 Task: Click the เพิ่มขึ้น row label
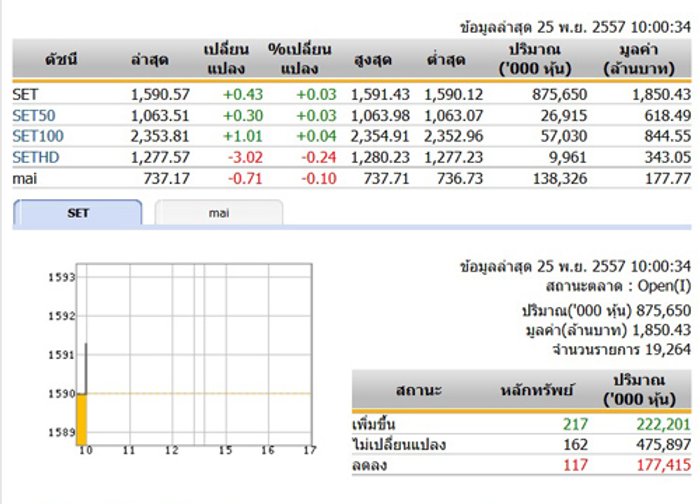tap(373, 424)
